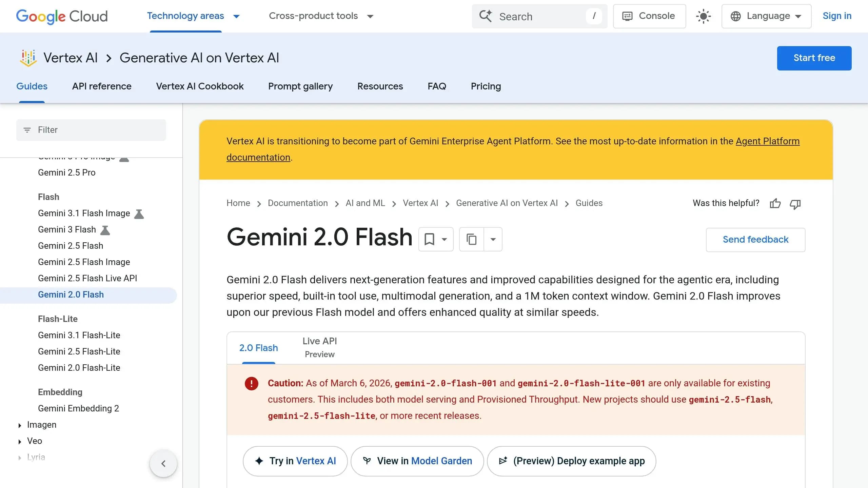
Task: Expand the Imagen tree section
Action: click(20, 425)
